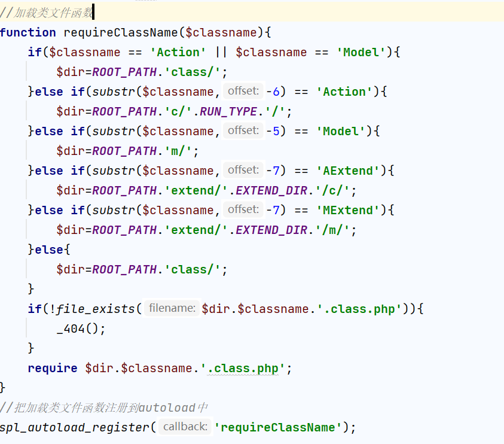Click the first comment line 加载类文件函数
The width and height of the screenshot is (504, 444).
point(47,12)
